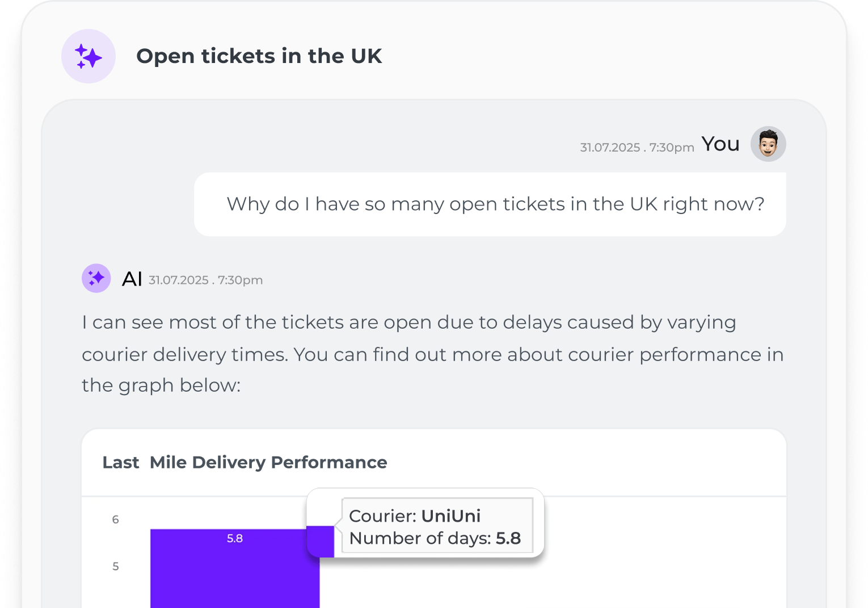Select the bold UniUni courier name in the tooltip
Image resolution: width=868 pixels, height=608 pixels.
coord(451,516)
